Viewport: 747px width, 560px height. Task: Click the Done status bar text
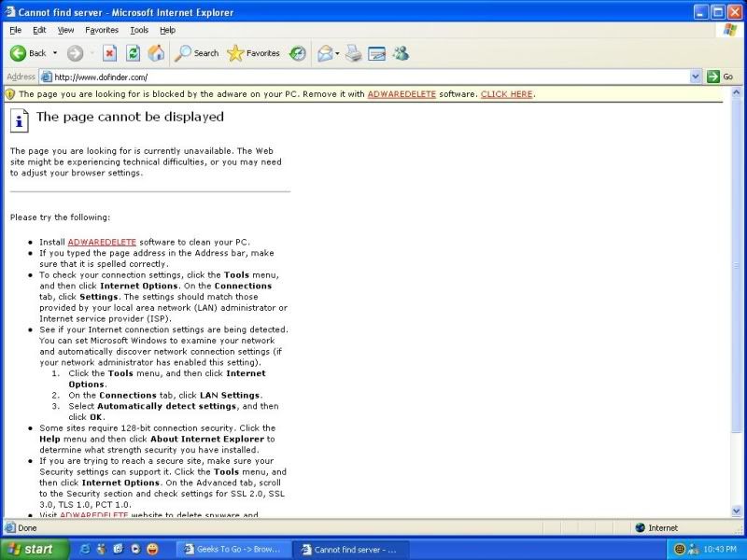point(27,527)
